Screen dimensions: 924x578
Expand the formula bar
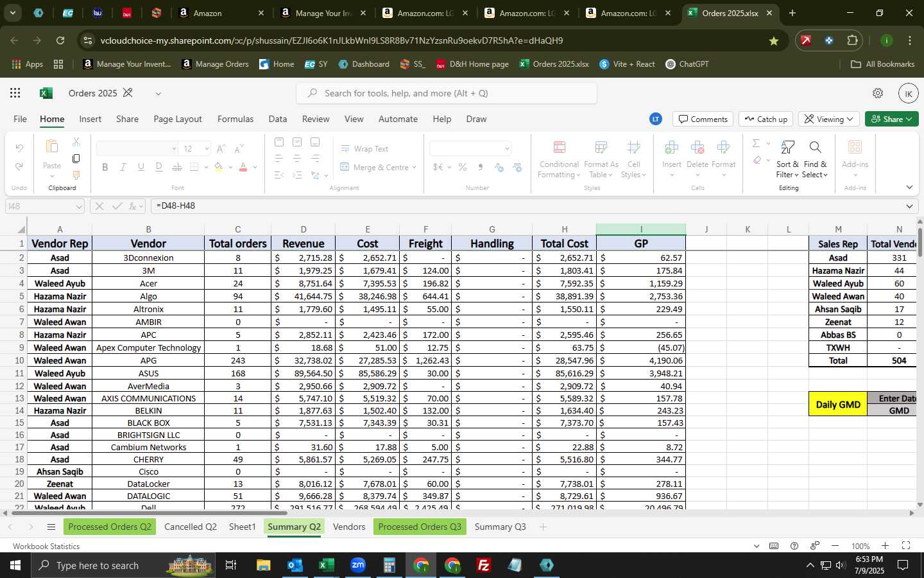coord(909,206)
